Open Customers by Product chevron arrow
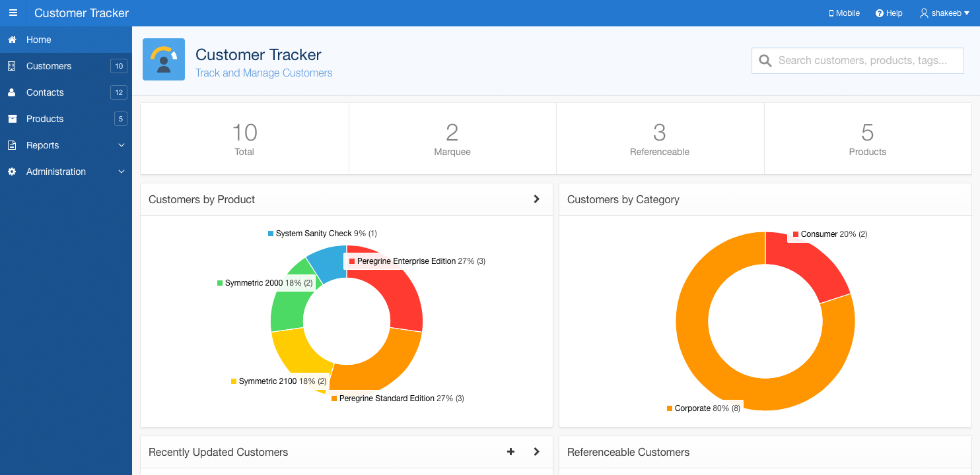The image size is (980, 475). tap(537, 199)
